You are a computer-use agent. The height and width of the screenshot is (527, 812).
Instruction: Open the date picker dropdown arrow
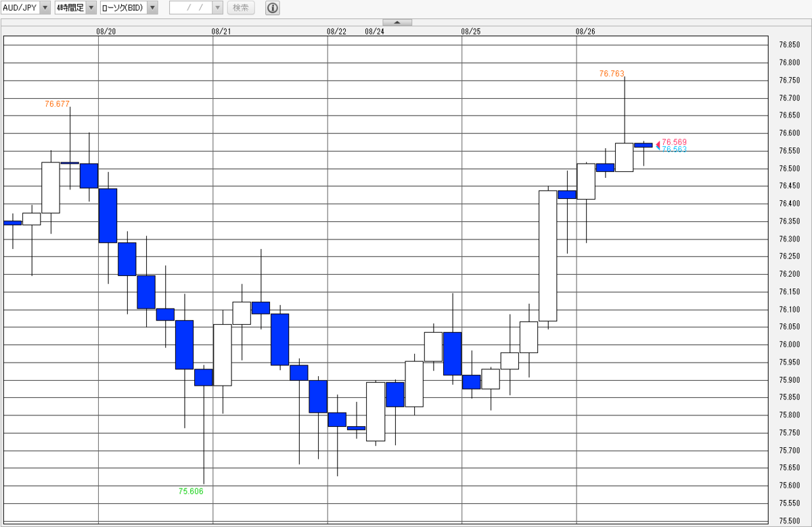tap(217, 8)
